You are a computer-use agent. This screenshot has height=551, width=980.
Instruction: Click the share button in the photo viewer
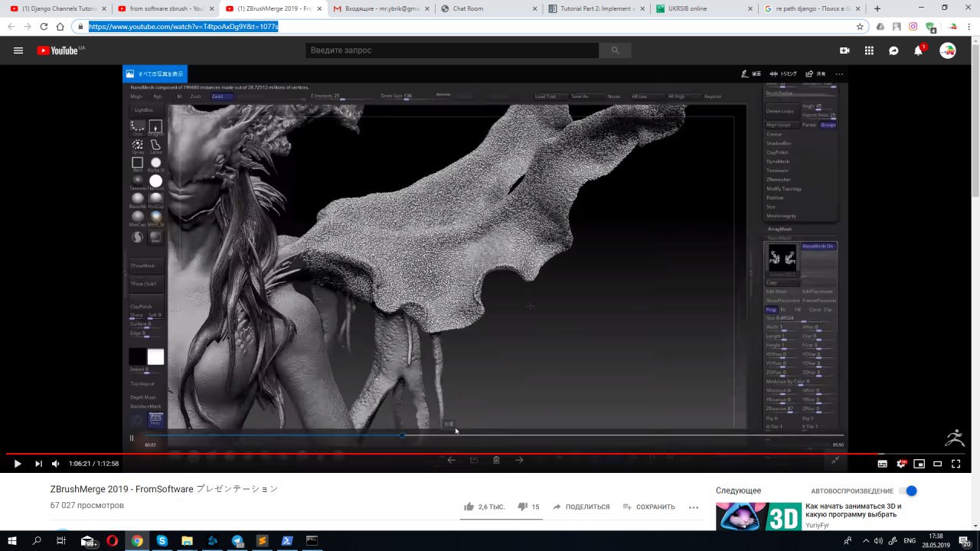[x=816, y=74]
